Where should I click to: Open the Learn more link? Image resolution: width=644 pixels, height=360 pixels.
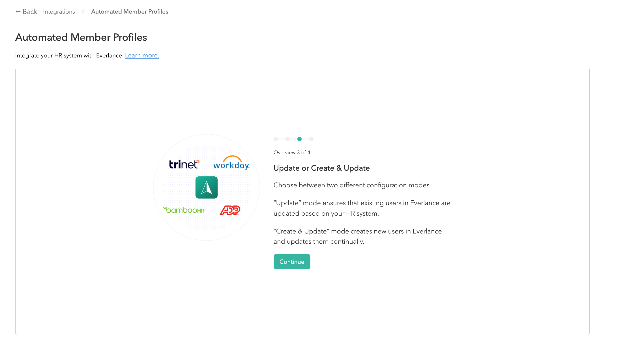pyautogui.click(x=142, y=55)
